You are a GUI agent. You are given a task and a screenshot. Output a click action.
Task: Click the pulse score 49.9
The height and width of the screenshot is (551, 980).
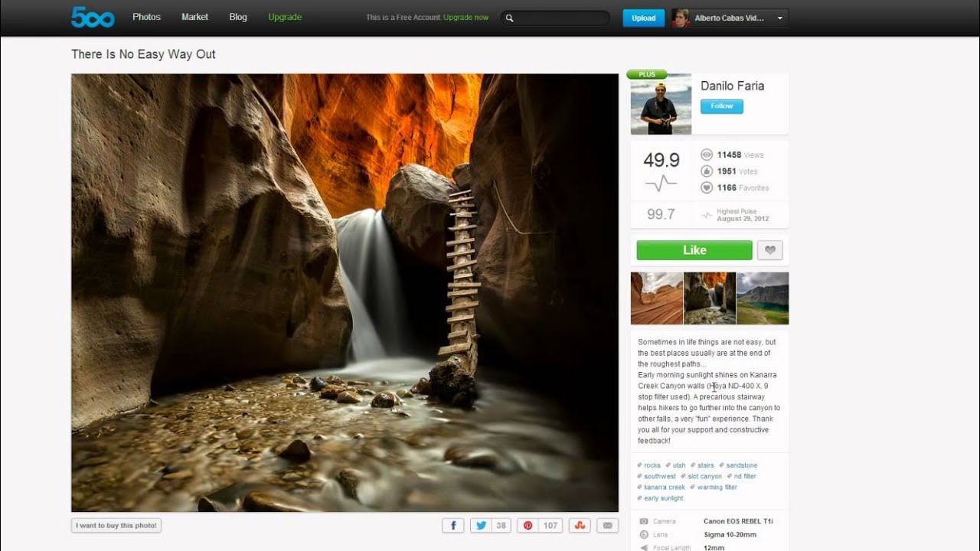[x=661, y=160]
